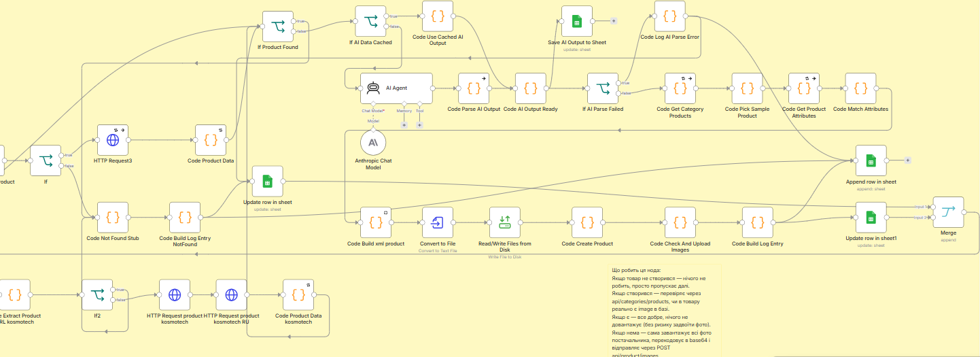Viewport: 980px width, 357px height.
Task: Click the Update row in sheet1 node
Action: click(871, 217)
